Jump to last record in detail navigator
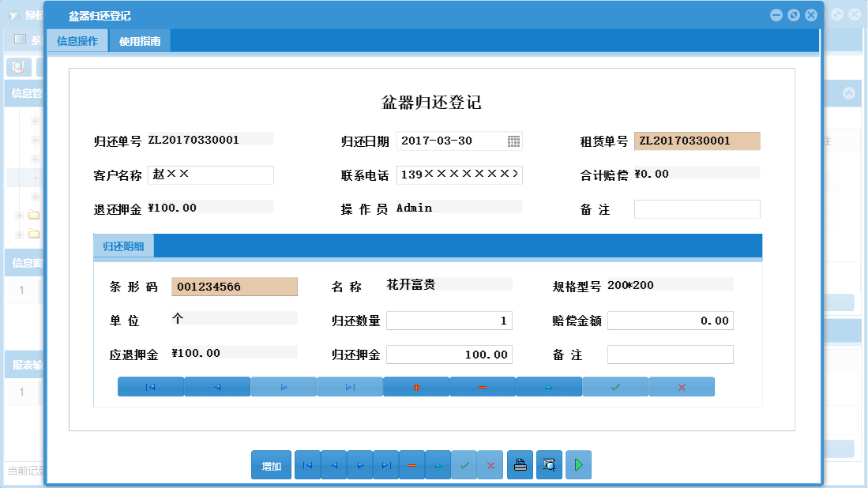This screenshot has height=488, width=868. 349,386
